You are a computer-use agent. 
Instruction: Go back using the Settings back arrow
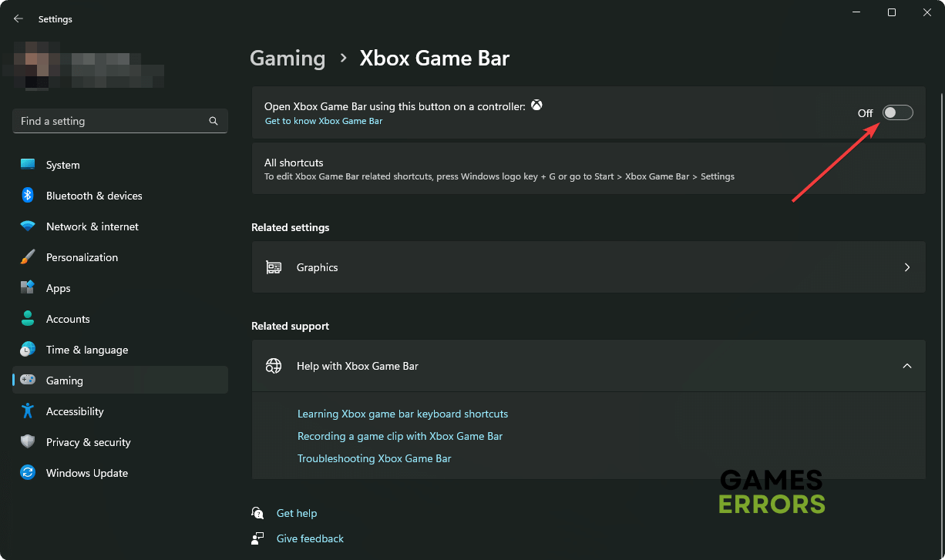[18, 19]
